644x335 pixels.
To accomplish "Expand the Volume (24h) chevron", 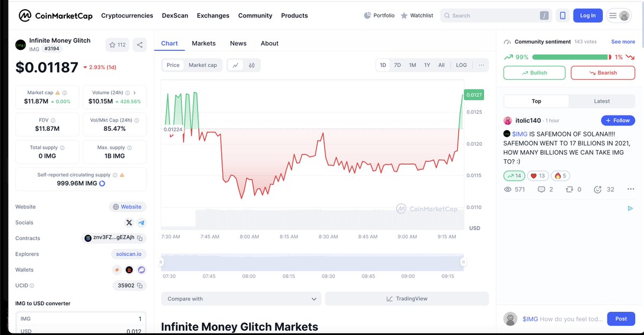I will (x=134, y=93).
